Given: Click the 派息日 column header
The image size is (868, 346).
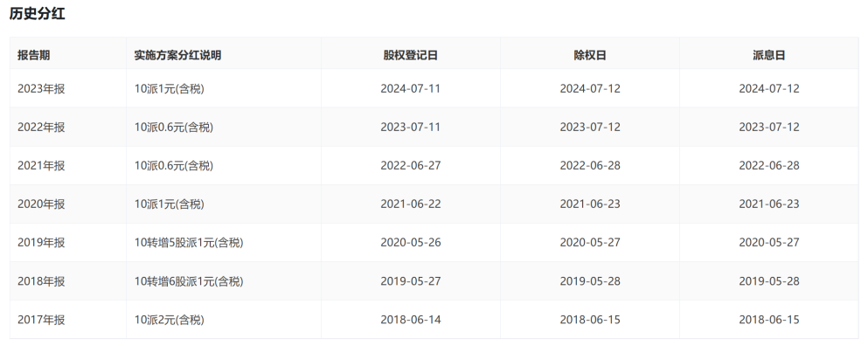Looking at the screenshot, I should [x=769, y=55].
